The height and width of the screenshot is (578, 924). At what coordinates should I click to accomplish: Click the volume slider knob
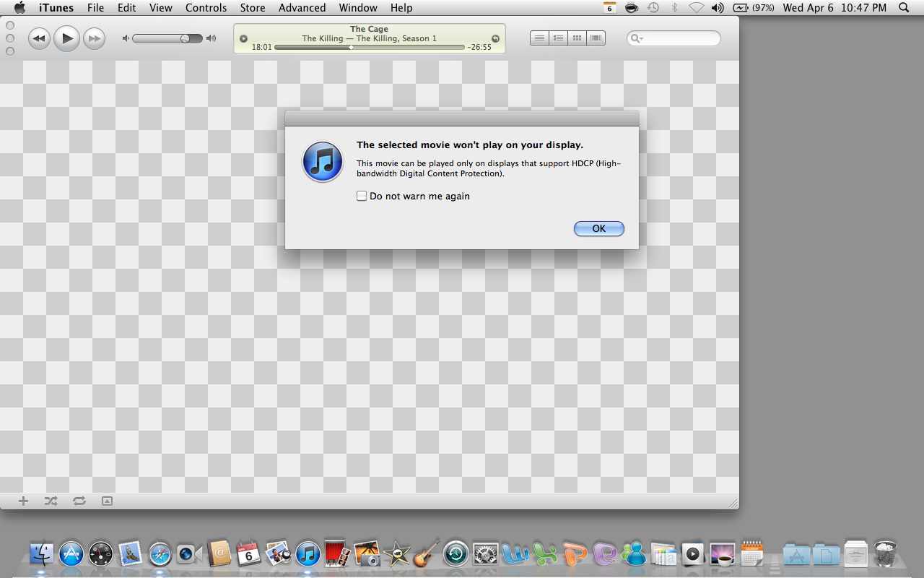(186, 38)
